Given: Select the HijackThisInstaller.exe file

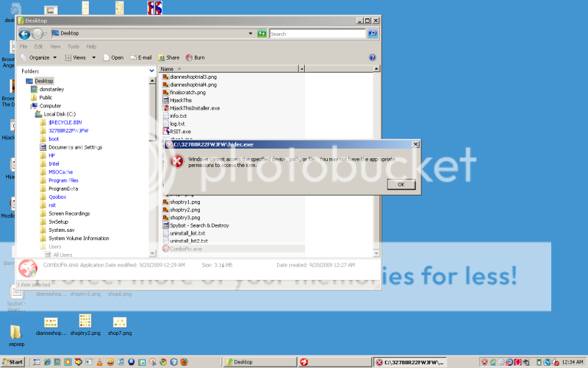Looking at the screenshot, I should (194, 107).
